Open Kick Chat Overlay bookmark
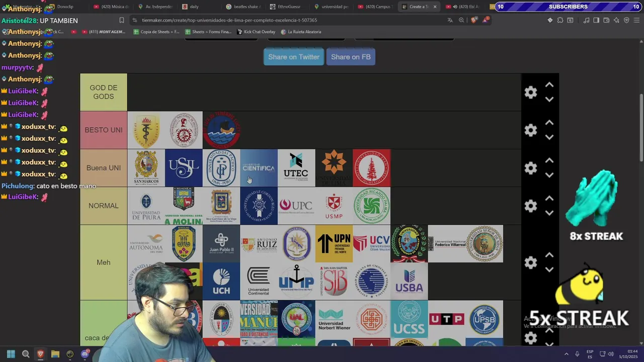The image size is (644, 362). pos(256,32)
